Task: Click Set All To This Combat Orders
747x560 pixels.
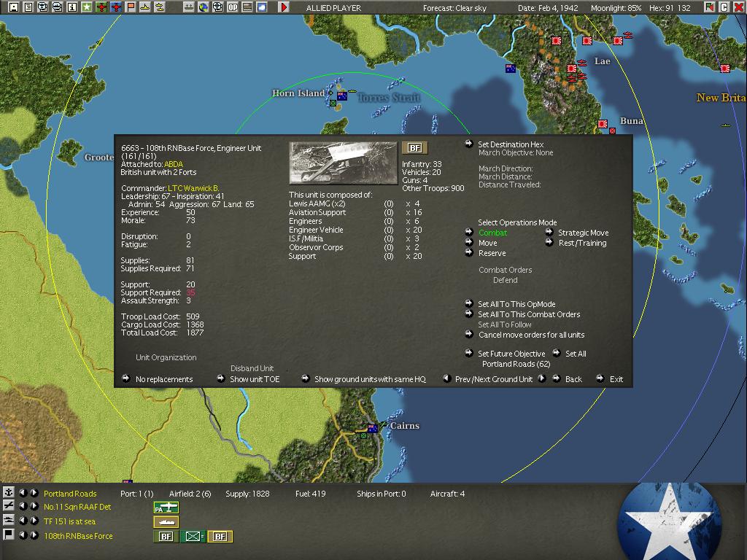Action: tap(529, 314)
